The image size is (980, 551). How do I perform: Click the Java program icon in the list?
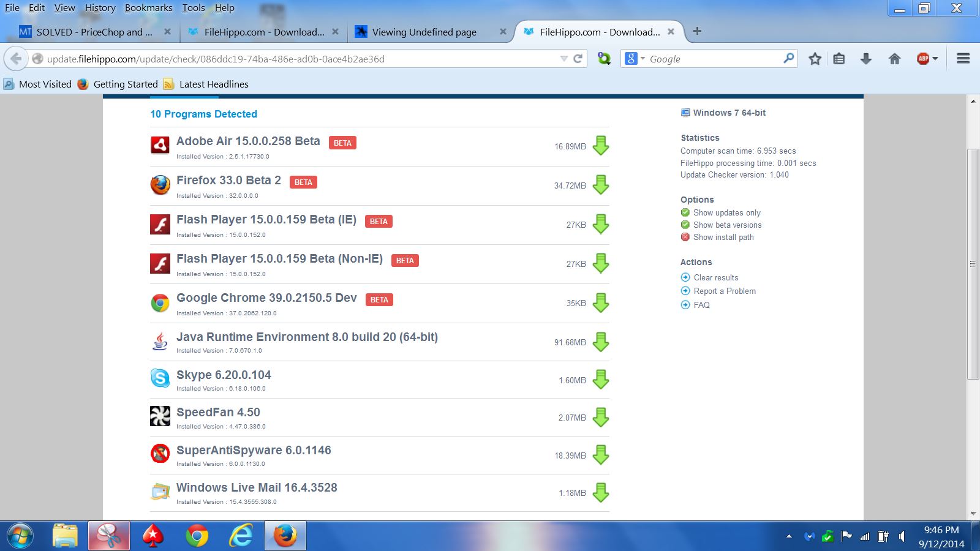[x=160, y=340]
